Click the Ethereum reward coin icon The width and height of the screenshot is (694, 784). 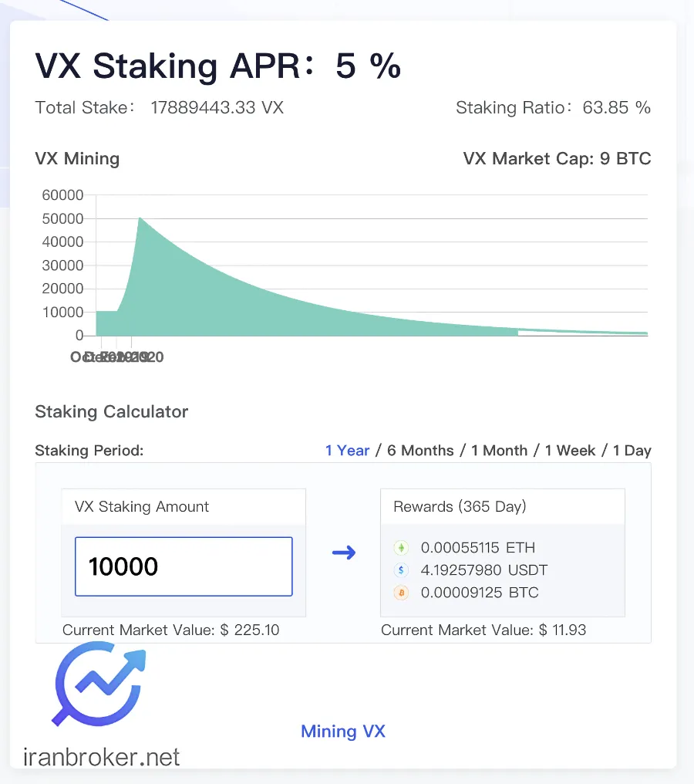click(401, 548)
